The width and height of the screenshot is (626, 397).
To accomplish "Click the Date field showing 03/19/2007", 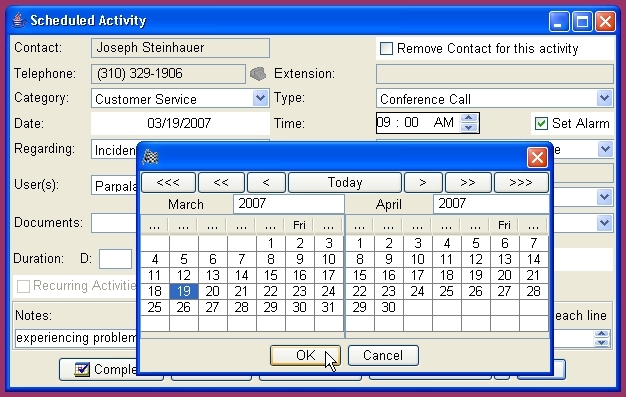I will click(x=180, y=123).
